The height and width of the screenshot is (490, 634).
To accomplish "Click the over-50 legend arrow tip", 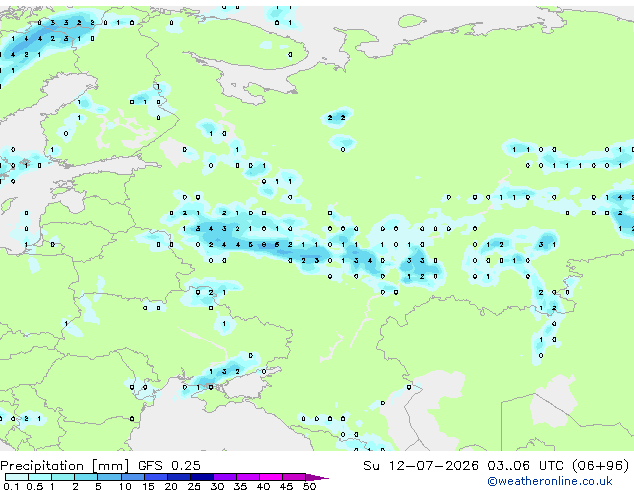I will [x=317, y=477].
